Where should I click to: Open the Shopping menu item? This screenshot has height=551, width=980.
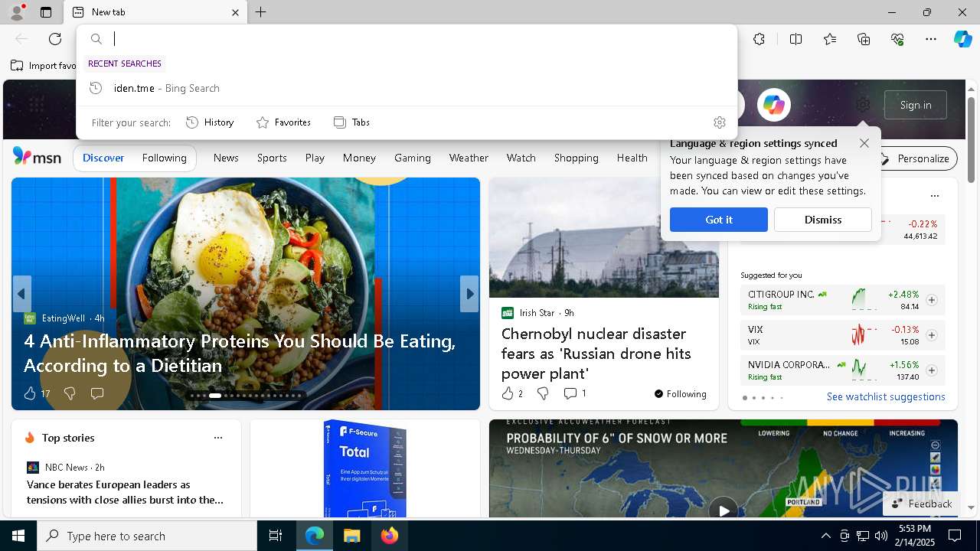[x=576, y=158]
